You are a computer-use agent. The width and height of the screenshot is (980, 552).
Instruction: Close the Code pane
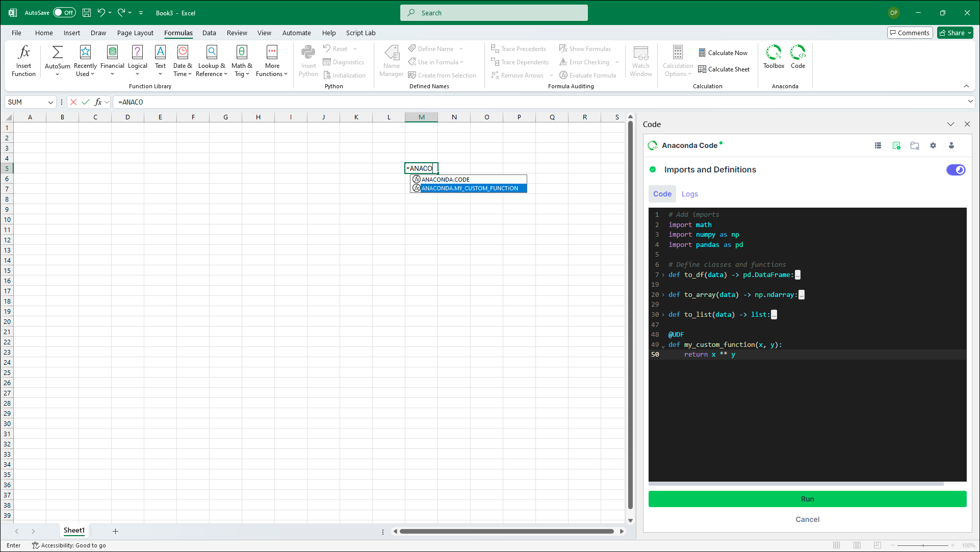[x=967, y=124]
